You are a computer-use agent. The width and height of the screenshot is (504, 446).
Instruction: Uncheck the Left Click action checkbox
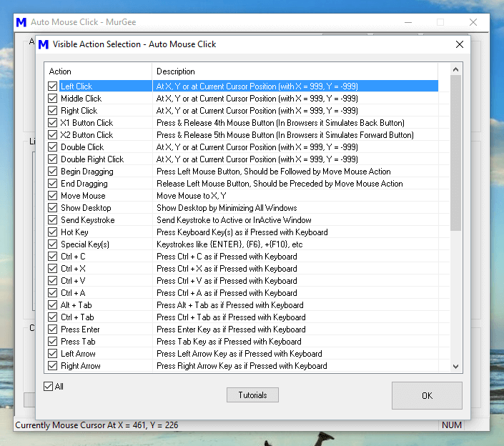[x=52, y=86]
